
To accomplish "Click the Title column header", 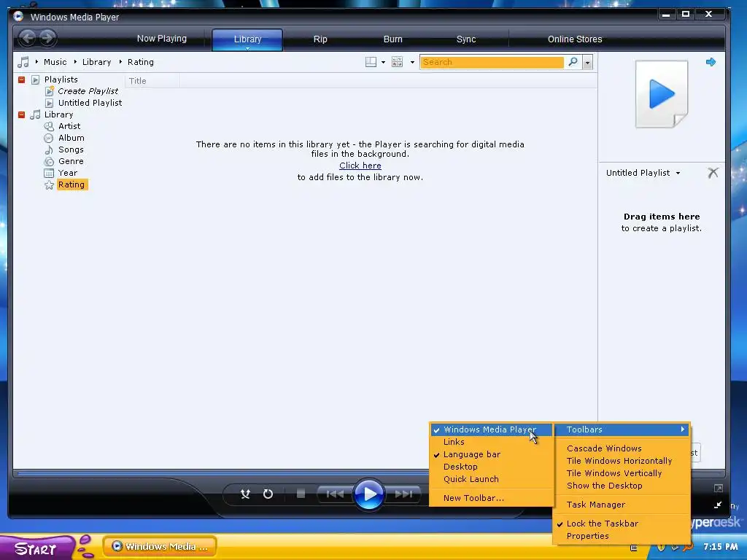I will (x=152, y=81).
